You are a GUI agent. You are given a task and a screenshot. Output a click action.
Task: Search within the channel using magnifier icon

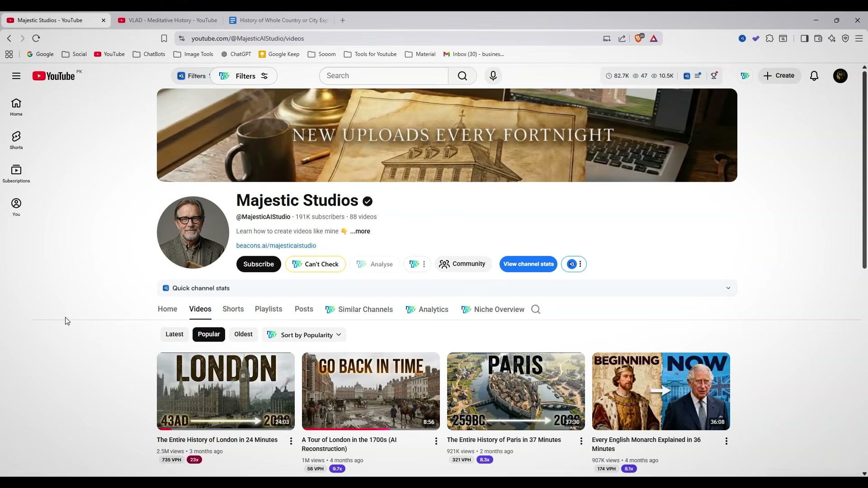coord(536,310)
